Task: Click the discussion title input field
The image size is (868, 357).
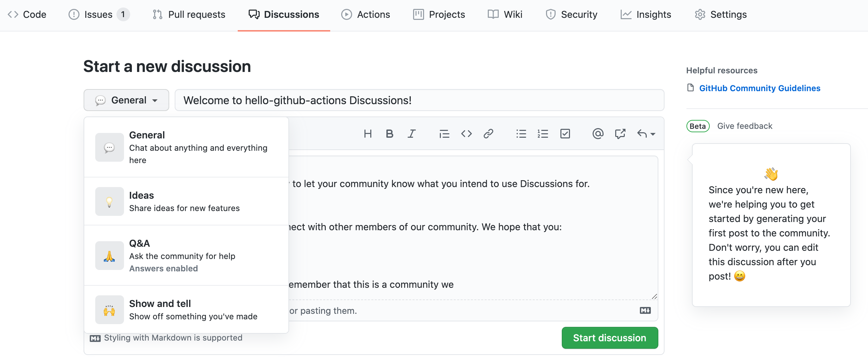Action: point(419,100)
